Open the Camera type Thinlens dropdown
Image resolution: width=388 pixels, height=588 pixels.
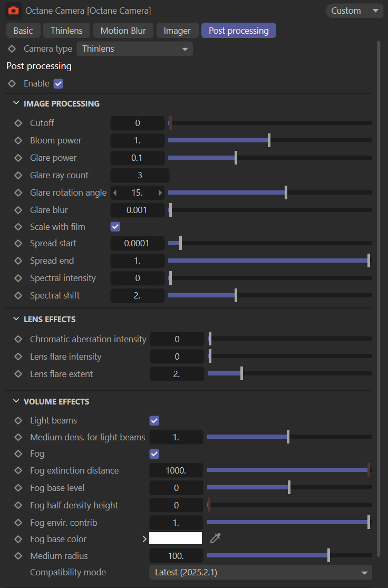[134, 49]
